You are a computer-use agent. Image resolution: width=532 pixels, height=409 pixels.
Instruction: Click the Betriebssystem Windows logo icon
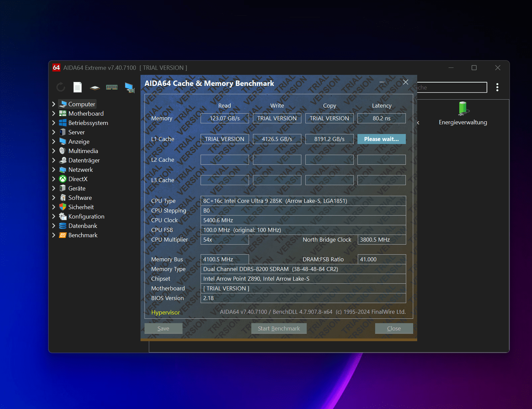[x=63, y=123]
